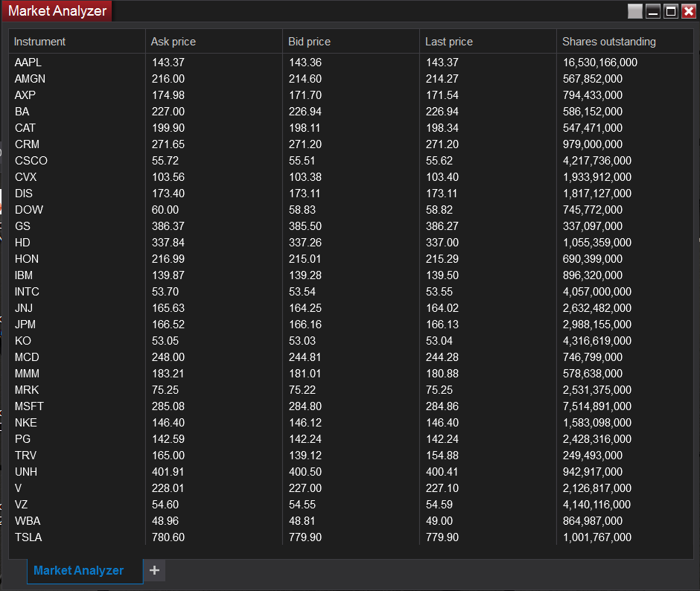Click HD last price 337.00
Viewport: 700px width, 591px height.
pos(442,243)
